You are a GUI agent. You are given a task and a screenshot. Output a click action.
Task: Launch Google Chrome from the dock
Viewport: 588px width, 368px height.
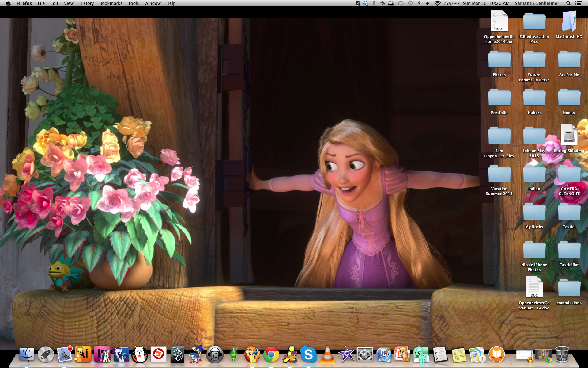[x=271, y=355]
